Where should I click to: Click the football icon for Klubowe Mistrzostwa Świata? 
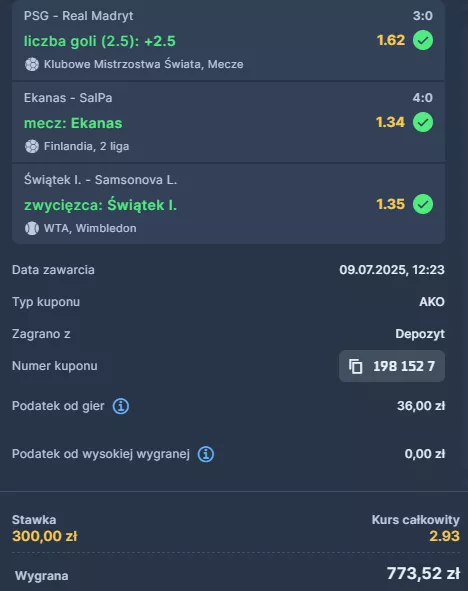click(32, 64)
